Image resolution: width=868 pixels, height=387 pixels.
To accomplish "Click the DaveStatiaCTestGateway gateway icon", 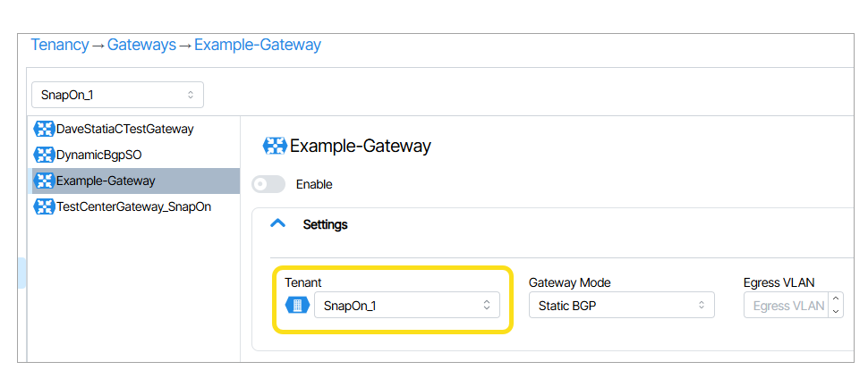I will coord(43,129).
